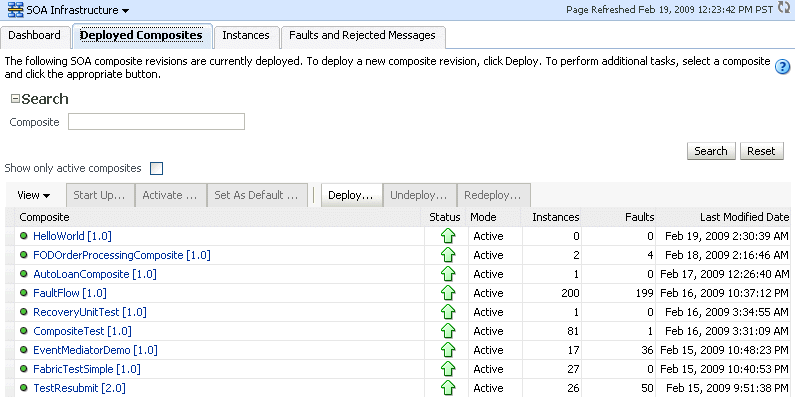
Task: Open AutoLoanComposite [1.0] link
Action: click(x=95, y=274)
